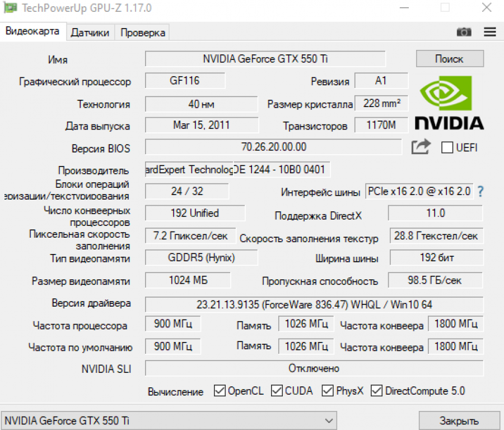This screenshot has width=504, height=430.
Task: Select the driver version text field
Action: [314, 303]
